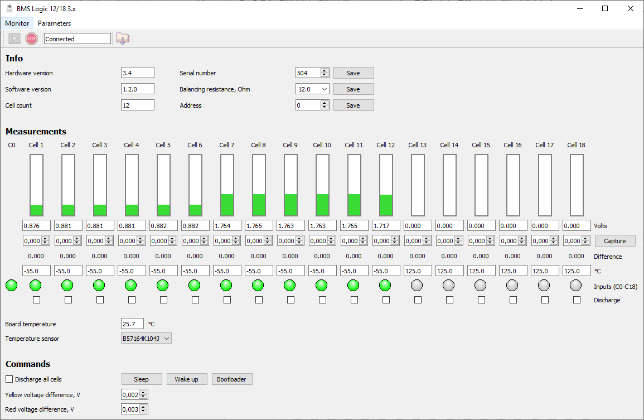
Task: Click the Bootloader command button
Action: (232, 379)
